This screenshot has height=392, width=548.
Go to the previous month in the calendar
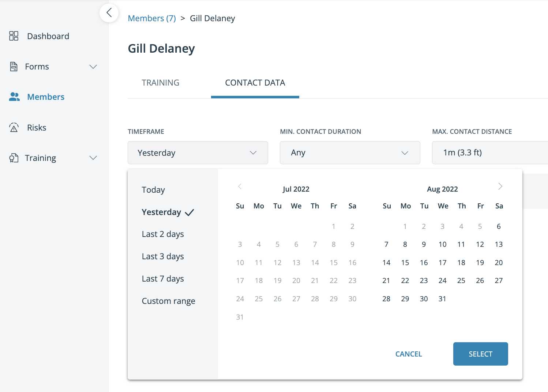point(240,186)
